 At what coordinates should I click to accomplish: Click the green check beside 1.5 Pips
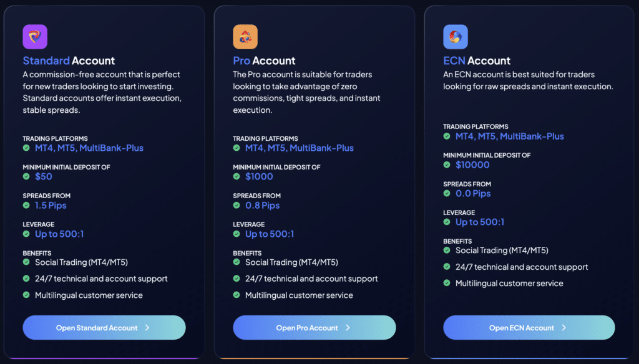click(x=26, y=206)
